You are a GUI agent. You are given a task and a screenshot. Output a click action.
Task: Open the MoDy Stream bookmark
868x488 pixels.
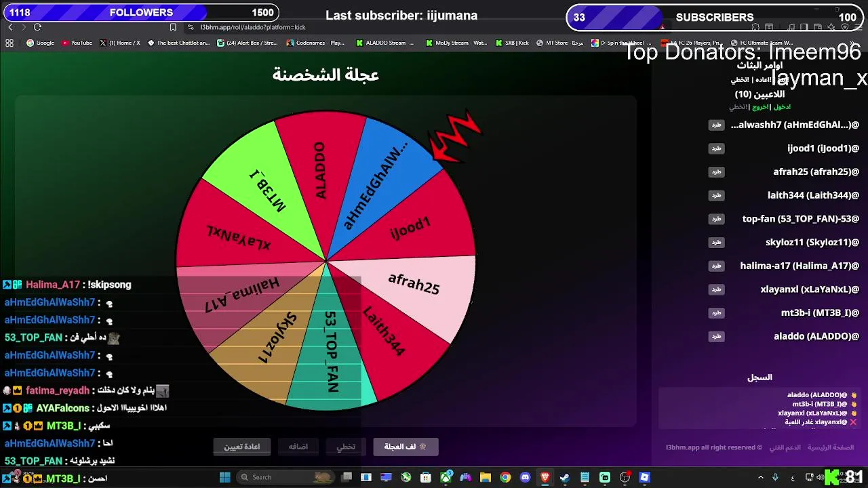click(x=456, y=43)
